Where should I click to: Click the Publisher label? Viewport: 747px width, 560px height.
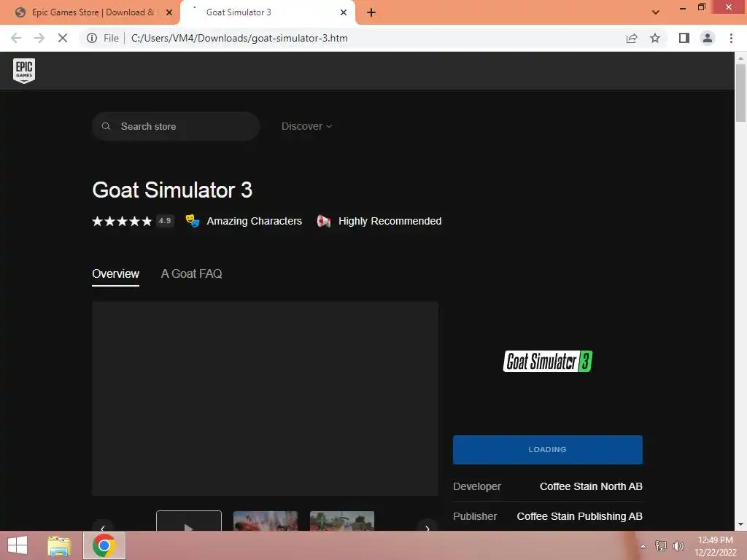coord(475,516)
